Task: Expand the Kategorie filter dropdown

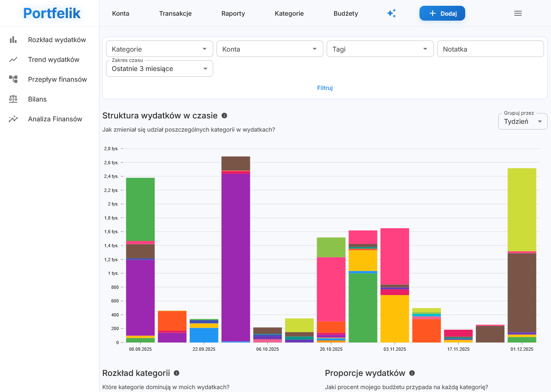Action: coord(159,49)
